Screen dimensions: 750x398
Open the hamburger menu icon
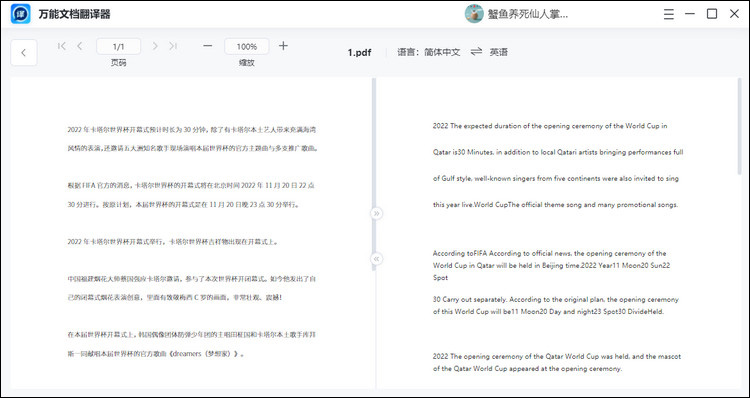pos(668,14)
